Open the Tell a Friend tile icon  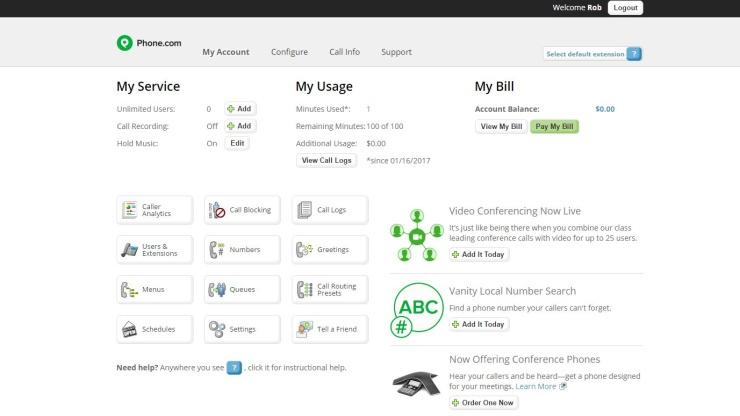coord(304,329)
